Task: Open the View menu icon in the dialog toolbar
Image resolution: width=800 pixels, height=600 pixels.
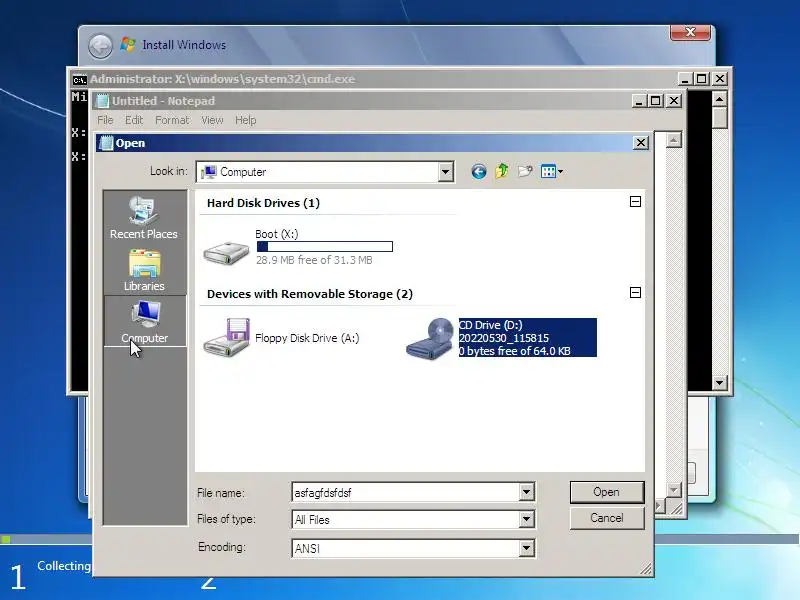Action: click(552, 171)
